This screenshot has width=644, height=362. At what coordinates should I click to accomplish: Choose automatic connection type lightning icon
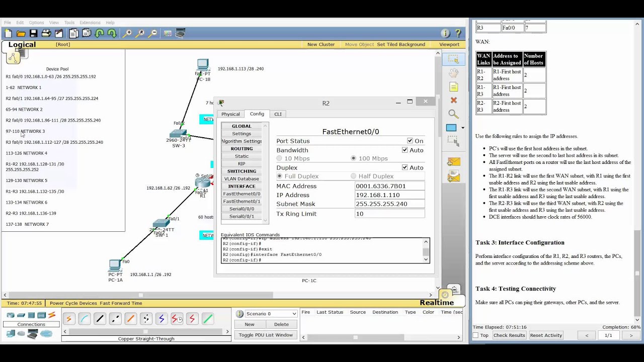[x=69, y=319]
